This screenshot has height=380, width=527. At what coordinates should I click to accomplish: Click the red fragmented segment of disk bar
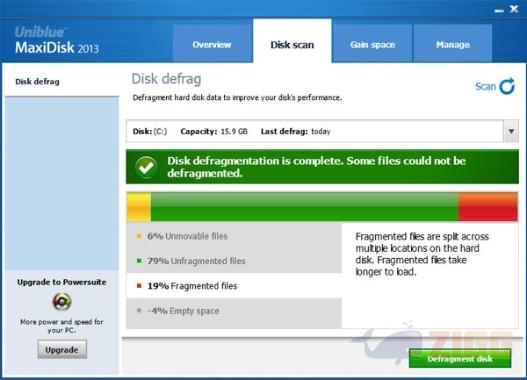pyautogui.click(x=488, y=207)
